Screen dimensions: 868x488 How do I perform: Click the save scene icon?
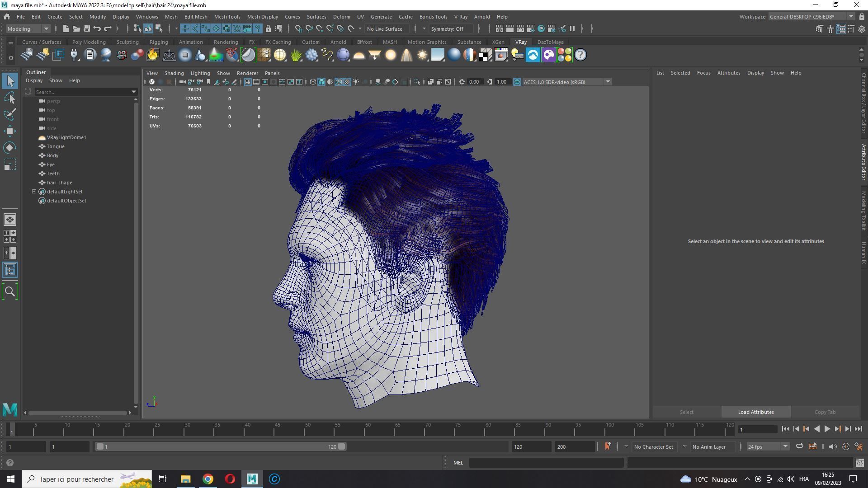tap(86, 28)
